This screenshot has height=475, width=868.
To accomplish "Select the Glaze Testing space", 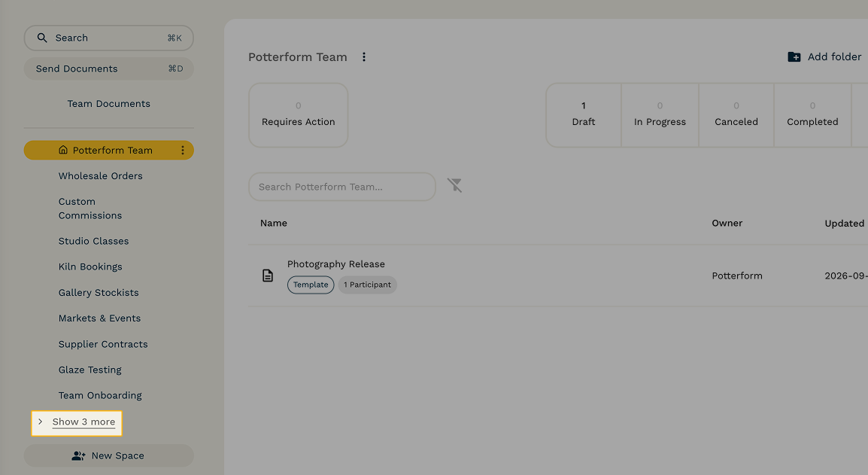I will 90,370.
